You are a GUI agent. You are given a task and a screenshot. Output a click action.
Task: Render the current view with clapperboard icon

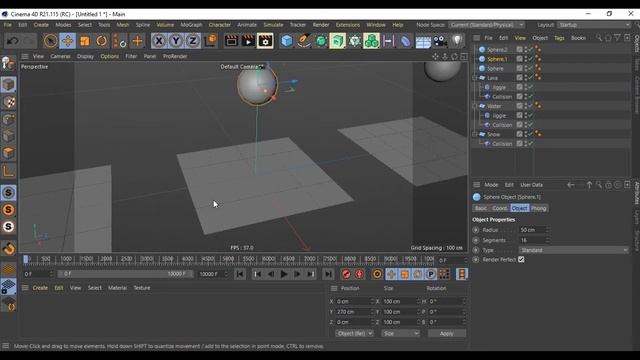231,41
